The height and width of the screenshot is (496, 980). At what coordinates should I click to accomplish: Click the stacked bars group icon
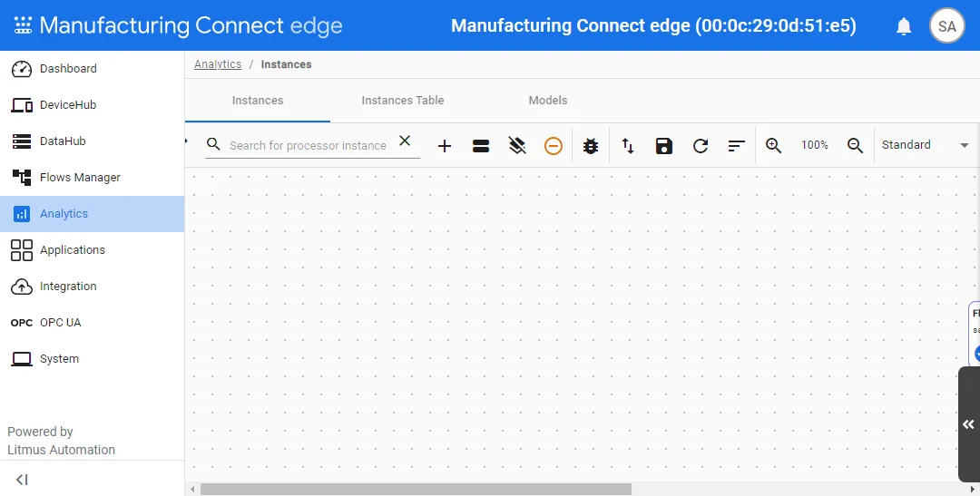[x=481, y=146]
